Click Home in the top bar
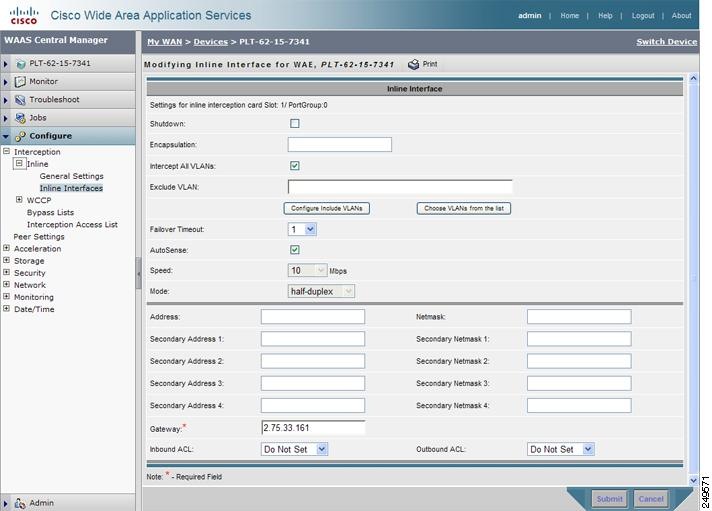 (x=569, y=15)
